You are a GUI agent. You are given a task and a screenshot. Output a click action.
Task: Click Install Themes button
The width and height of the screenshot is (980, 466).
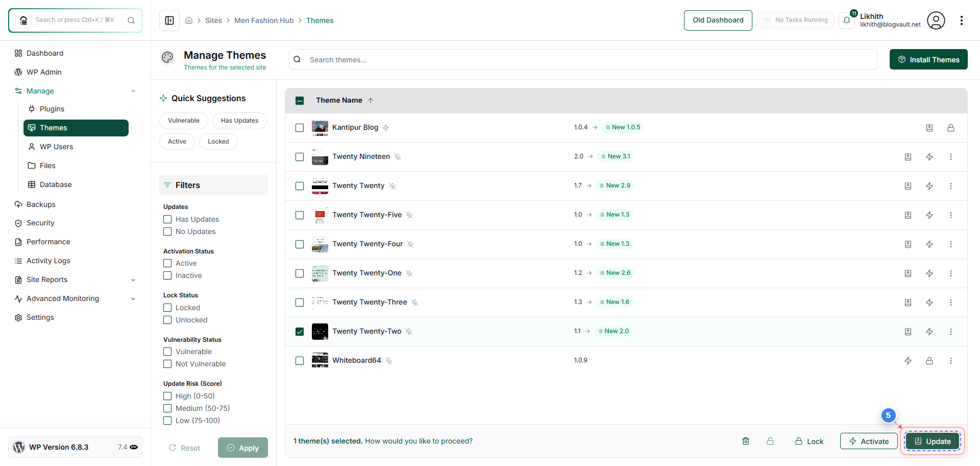click(928, 59)
